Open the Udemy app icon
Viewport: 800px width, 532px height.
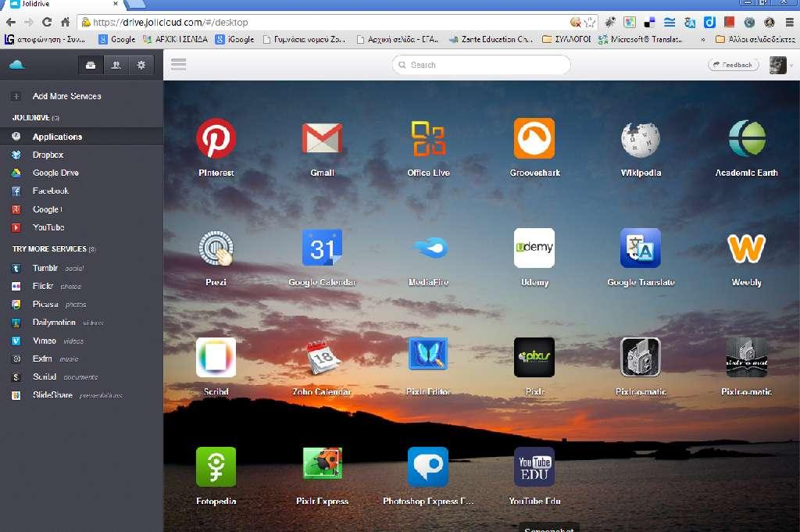tap(534, 248)
